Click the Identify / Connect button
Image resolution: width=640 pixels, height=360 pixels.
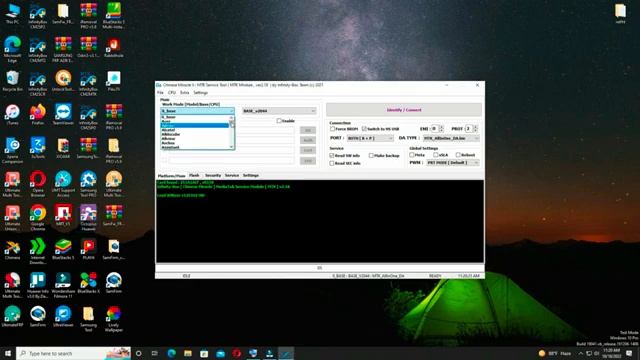[404, 110]
